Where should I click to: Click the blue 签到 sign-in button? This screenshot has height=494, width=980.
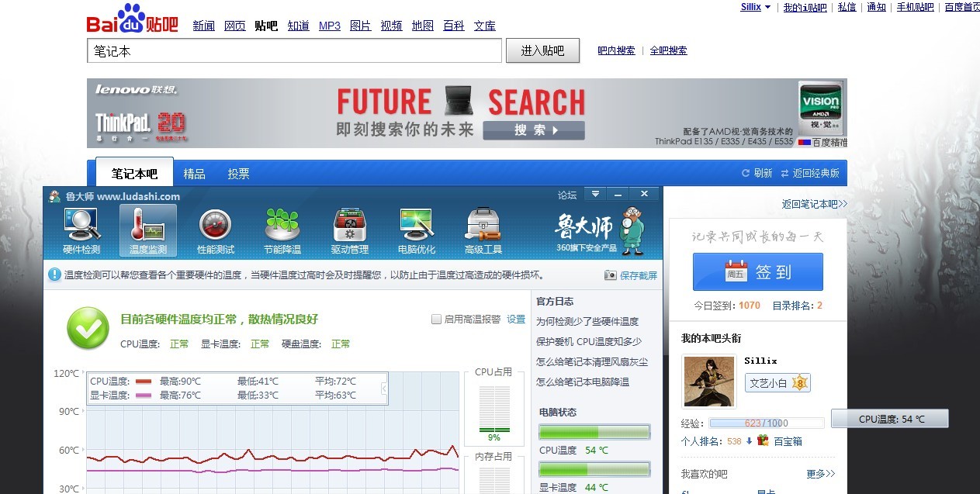(x=758, y=272)
